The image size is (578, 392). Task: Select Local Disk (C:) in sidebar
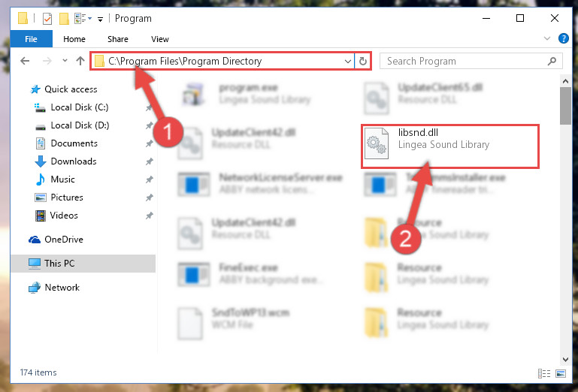pyautogui.click(x=80, y=107)
